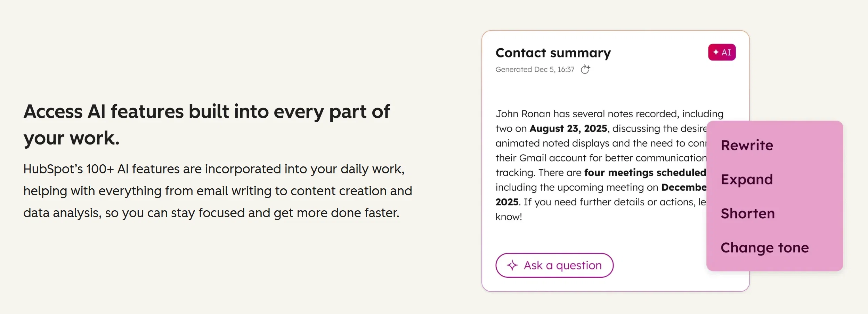Click the HubSpot's 100+ AI features paragraph
The width and height of the screenshot is (868, 314).
pyautogui.click(x=218, y=191)
